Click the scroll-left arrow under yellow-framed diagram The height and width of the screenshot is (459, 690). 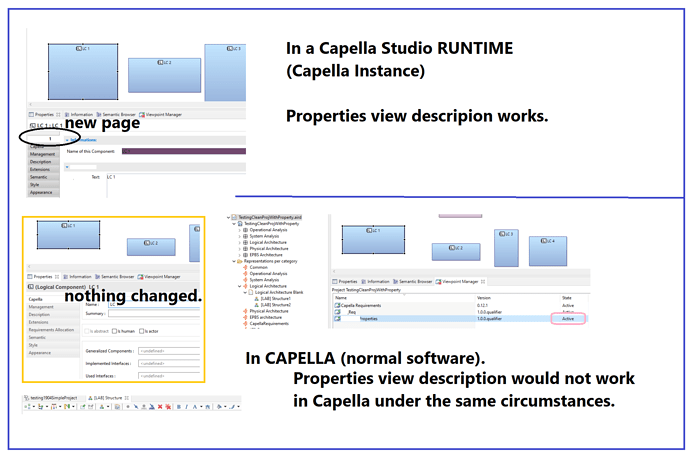29,267
